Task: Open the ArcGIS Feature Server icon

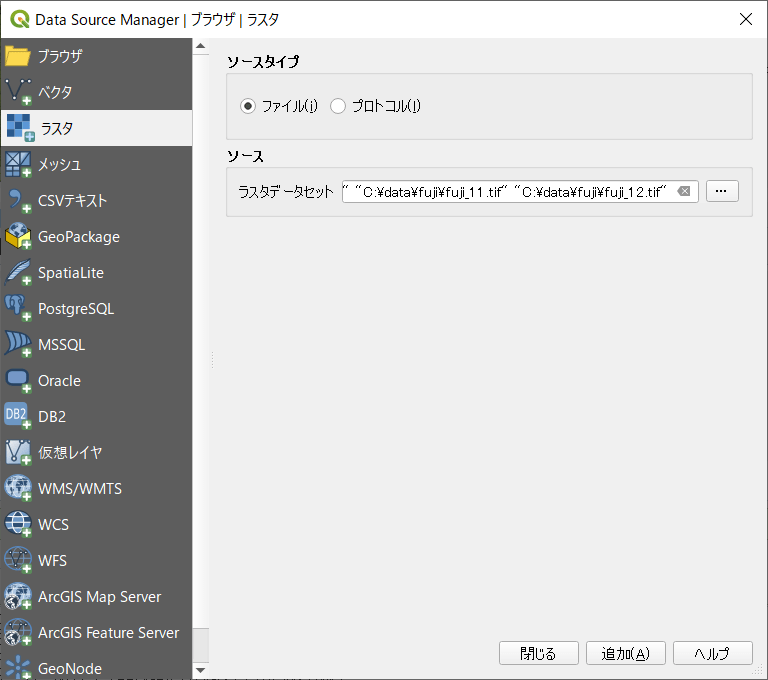Action: click(18, 632)
